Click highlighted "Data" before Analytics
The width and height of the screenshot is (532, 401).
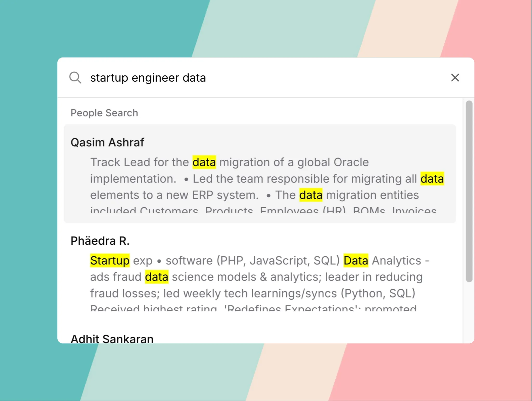tap(356, 261)
